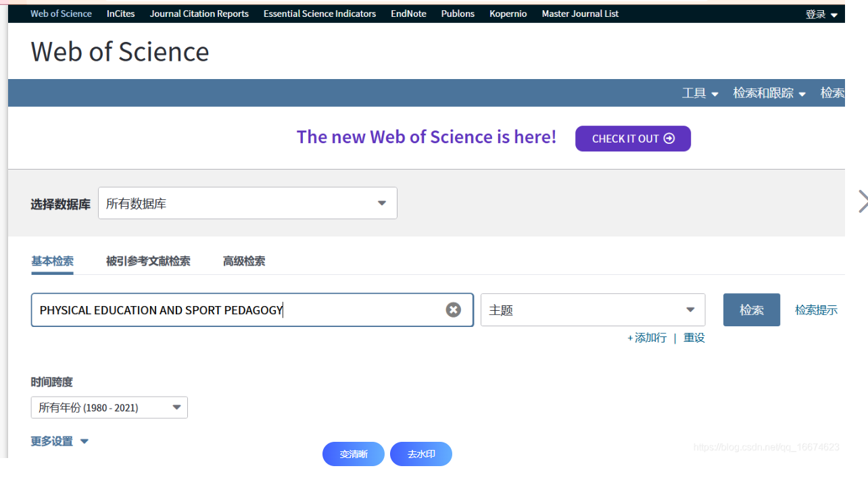This screenshot has width=868, height=481.
Task: Click the CHECK IT OUT button
Action: point(633,138)
